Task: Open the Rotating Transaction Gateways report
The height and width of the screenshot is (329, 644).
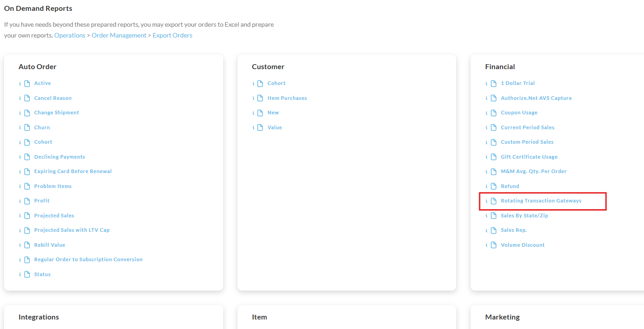Action: coord(541,201)
